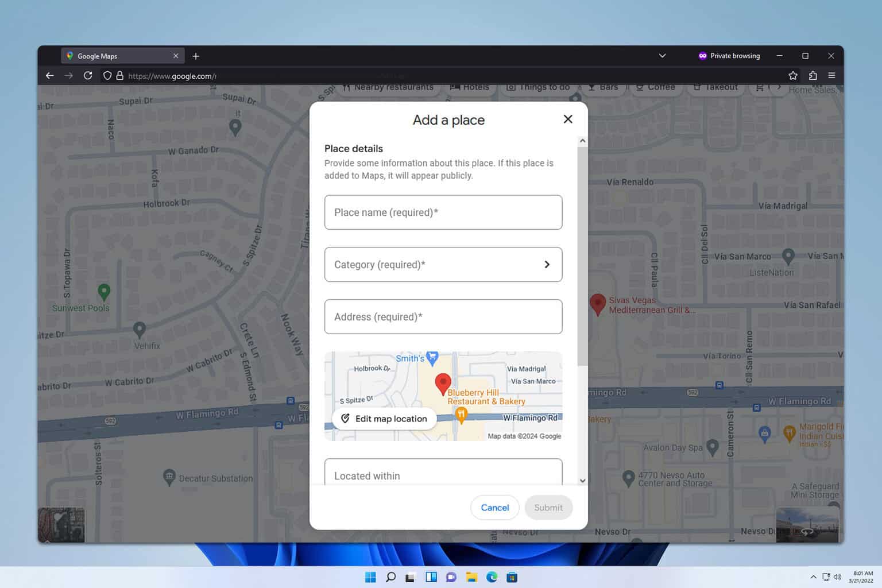Click the satellite layer thumbnail
The height and width of the screenshot is (588, 882).
tap(61, 525)
